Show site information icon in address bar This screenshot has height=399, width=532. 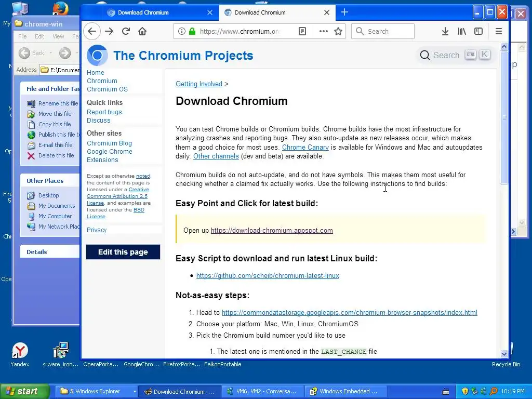[182, 31]
